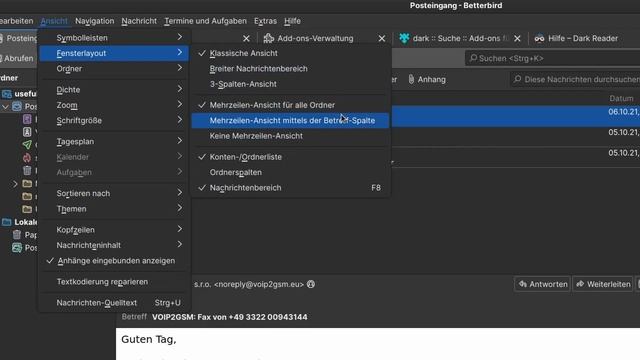Image resolution: width=640 pixels, height=360 pixels.
Task: Expand the Tagesplan submenu arrow
Action: [x=180, y=141]
